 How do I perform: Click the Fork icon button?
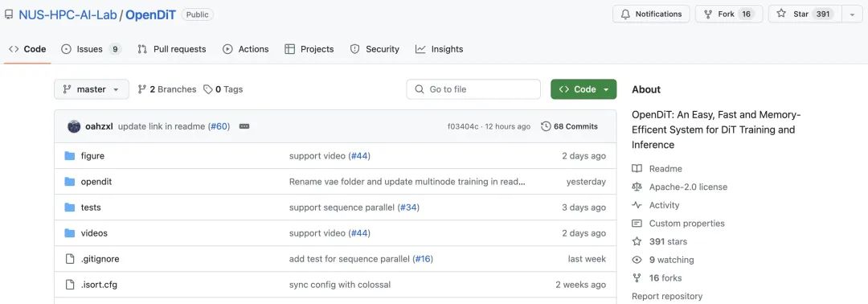pos(708,14)
